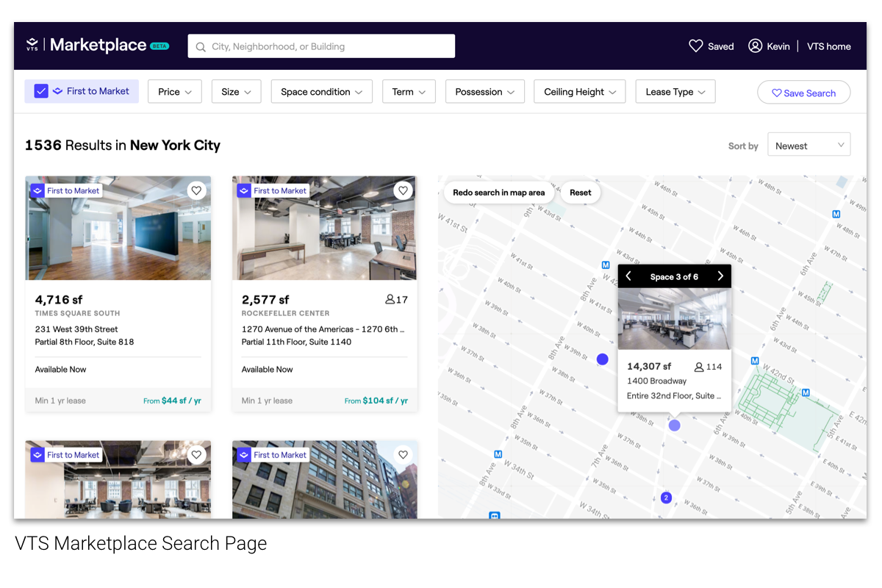This screenshot has height=588, width=882.
Task: Click 'Partial 11th Floor, Suite 1140'
Action: tap(297, 342)
